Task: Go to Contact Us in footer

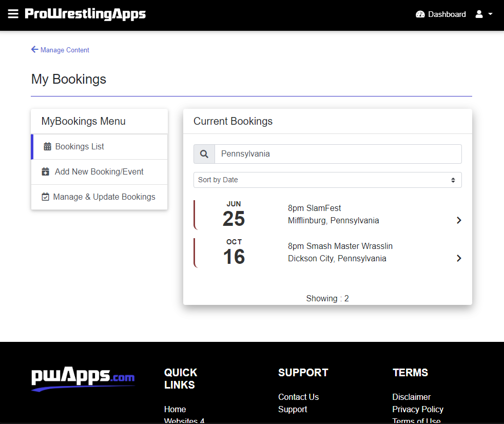Action: 298,397
